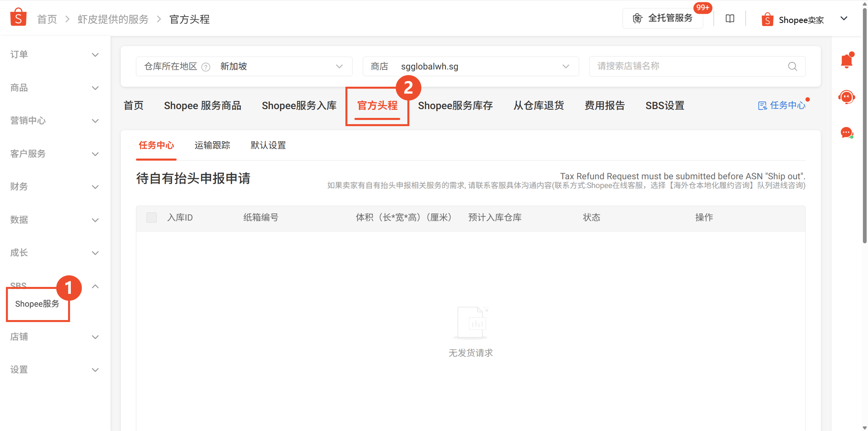Open the customer service headset icon
Viewport: 868px width, 431px height.
tap(847, 97)
